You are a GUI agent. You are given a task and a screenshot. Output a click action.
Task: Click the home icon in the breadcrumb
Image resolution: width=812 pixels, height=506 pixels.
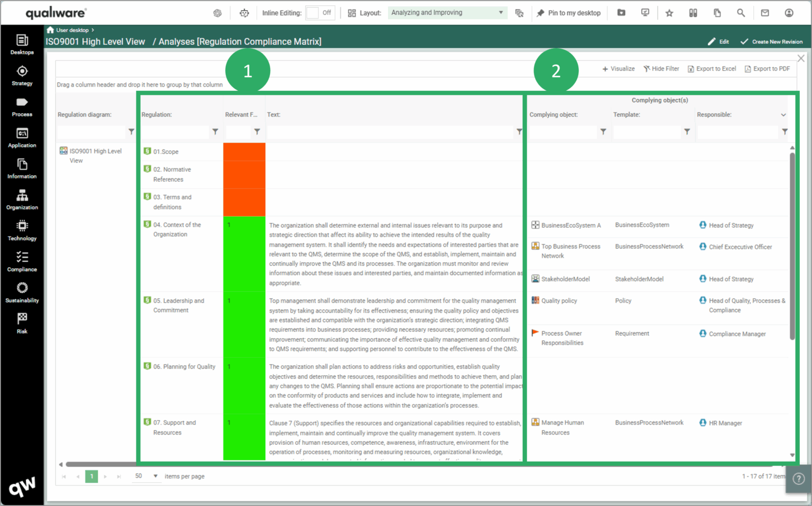pyautogui.click(x=50, y=30)
